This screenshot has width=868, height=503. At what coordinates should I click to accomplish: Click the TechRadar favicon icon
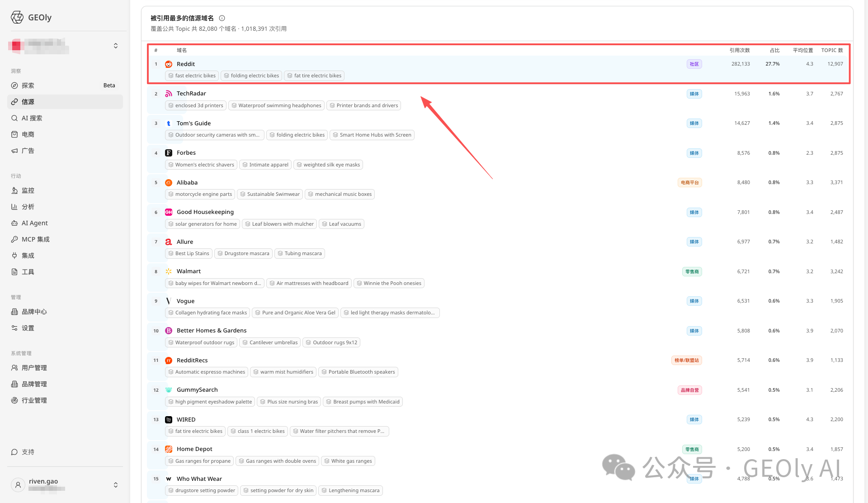tap(169, 94)
